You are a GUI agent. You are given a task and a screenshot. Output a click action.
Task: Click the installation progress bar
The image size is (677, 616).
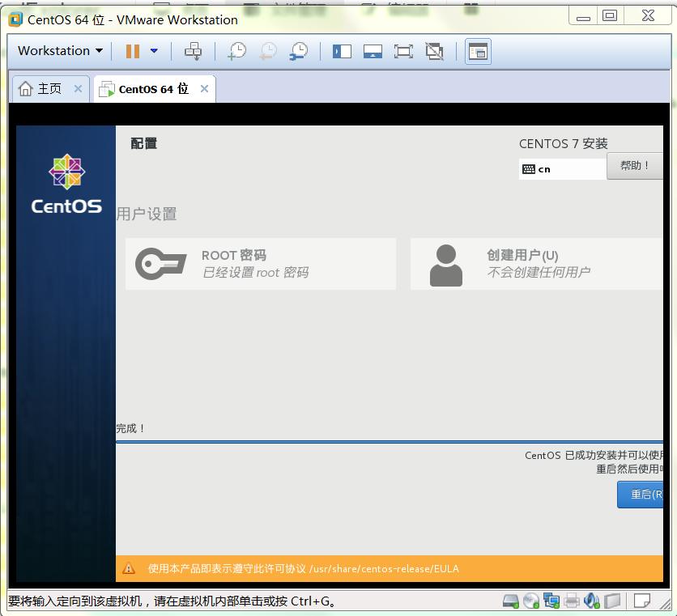390,442
